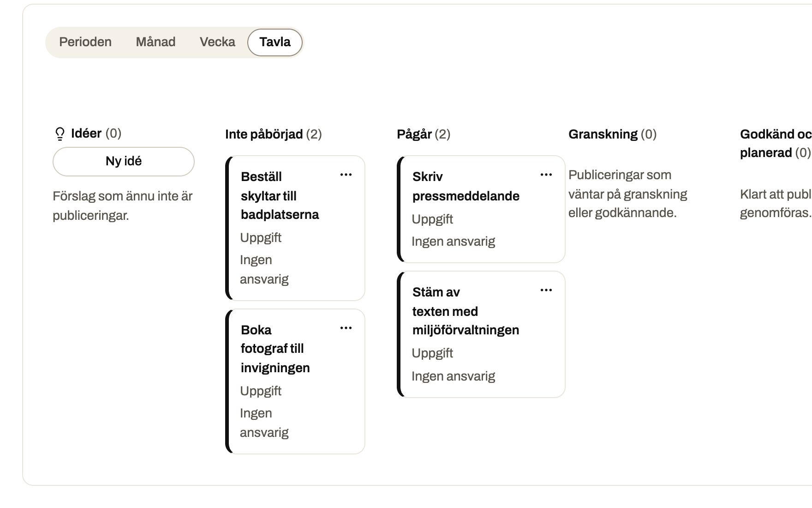Open options menu for Beställ skyltar till badplatserna
Image resolution: width=812 pixels, height=508 pixels.
346,175
